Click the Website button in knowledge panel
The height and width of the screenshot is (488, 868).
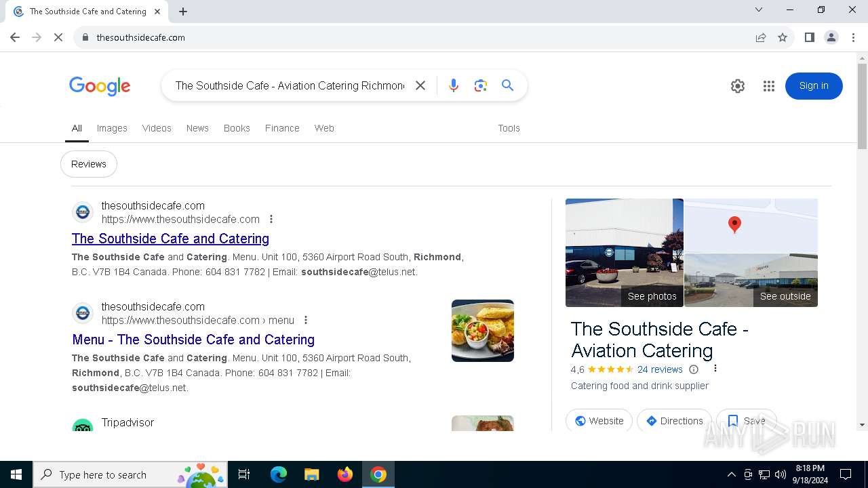tap(599, 421)
